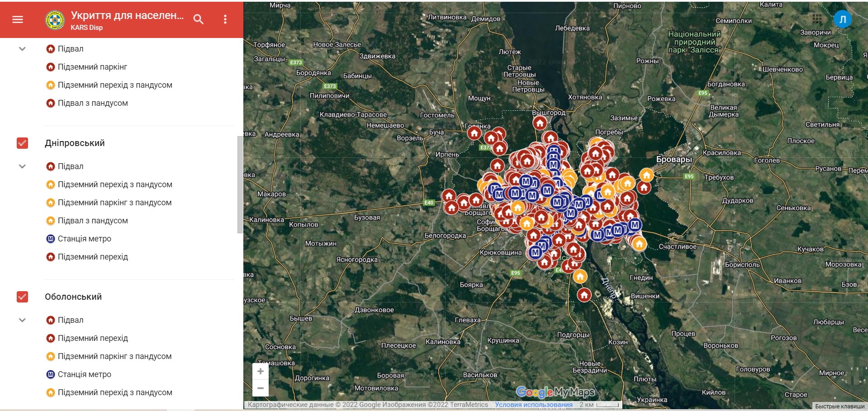This screenshot has width=868, height=411.
Task: Collapse the Оболонський layer list chevron
Action: (x=22, y=320)
